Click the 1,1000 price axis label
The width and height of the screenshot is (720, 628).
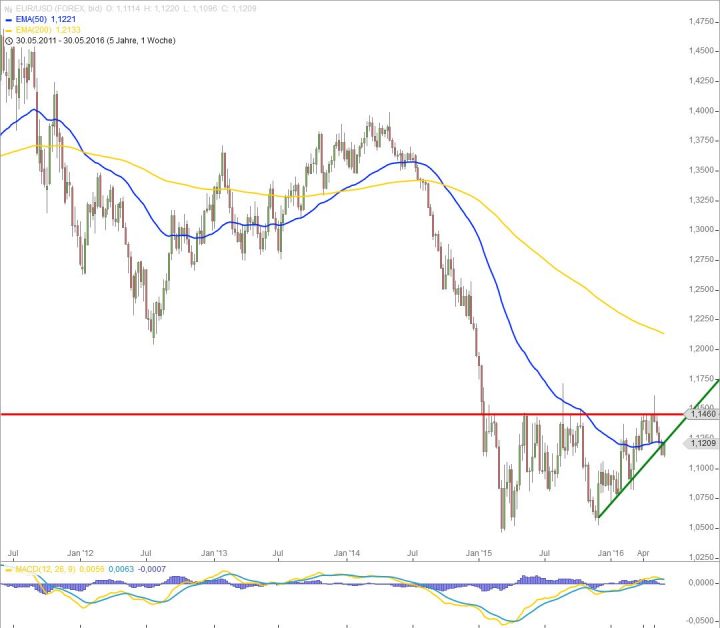point(702,468)
